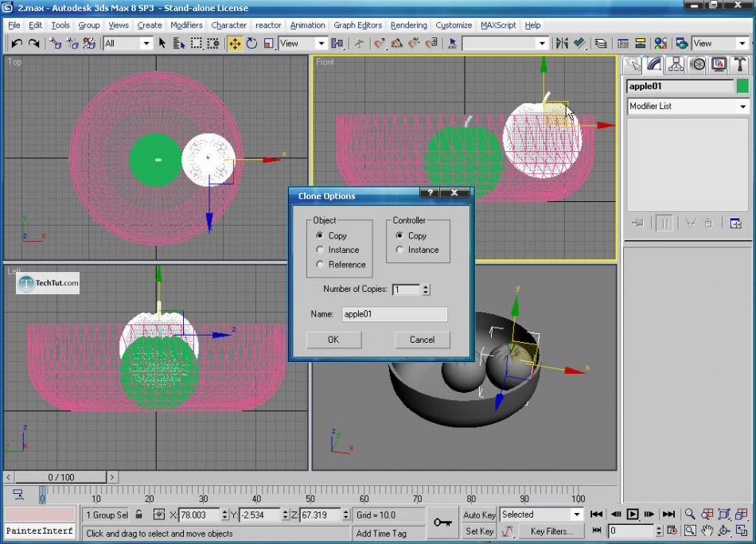This screenshot has height=544, width=756.
Task: Open the Material Editor (colored spheres icon)
Action: click(661, 44)
